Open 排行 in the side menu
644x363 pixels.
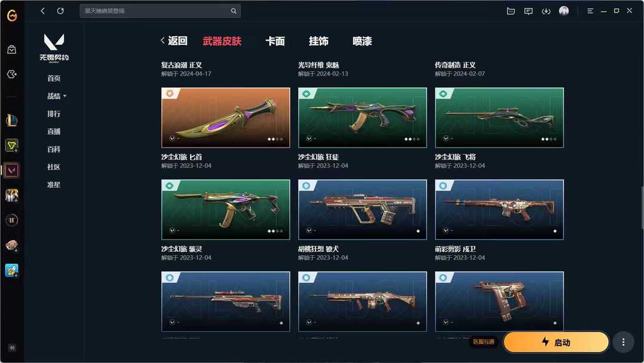[x=54, y=114]
